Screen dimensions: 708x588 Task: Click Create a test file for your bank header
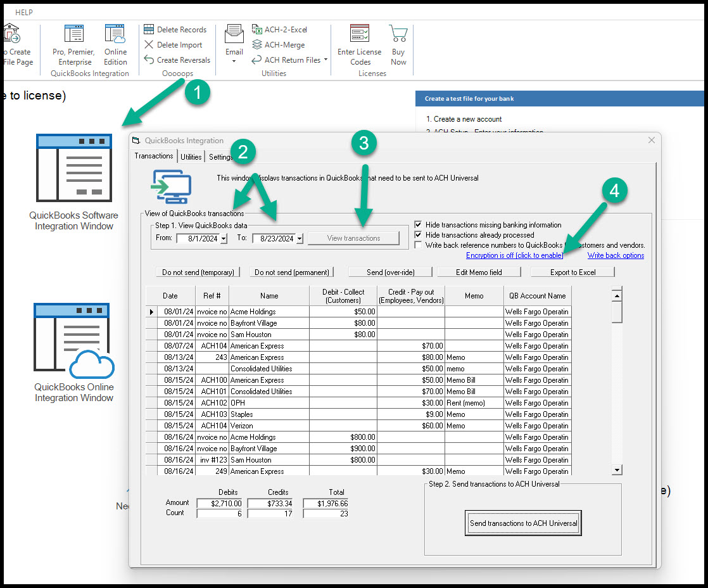click(559, 98)
